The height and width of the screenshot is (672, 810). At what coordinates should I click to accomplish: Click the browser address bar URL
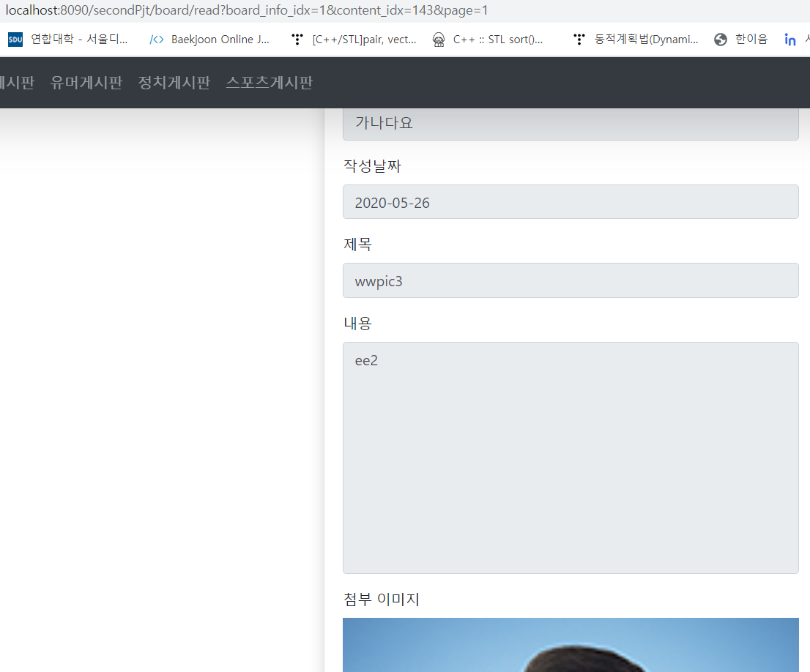coord(247,10)
